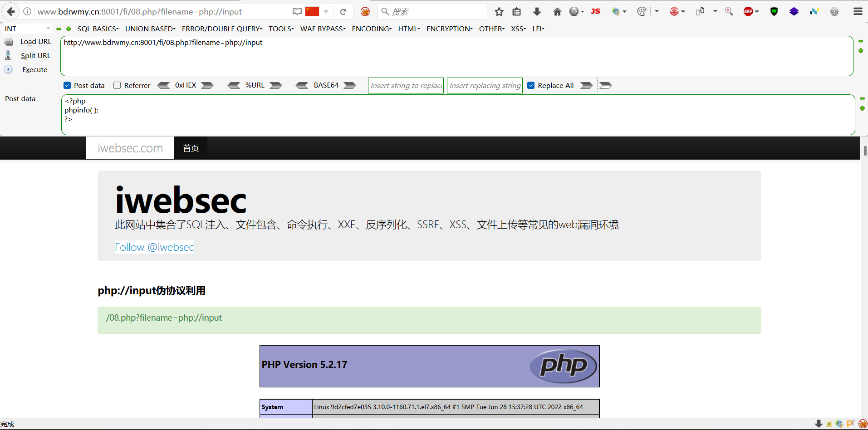Click the iwebsec.com brand tab
868x430 pixels.
click(x=130, y=148)
